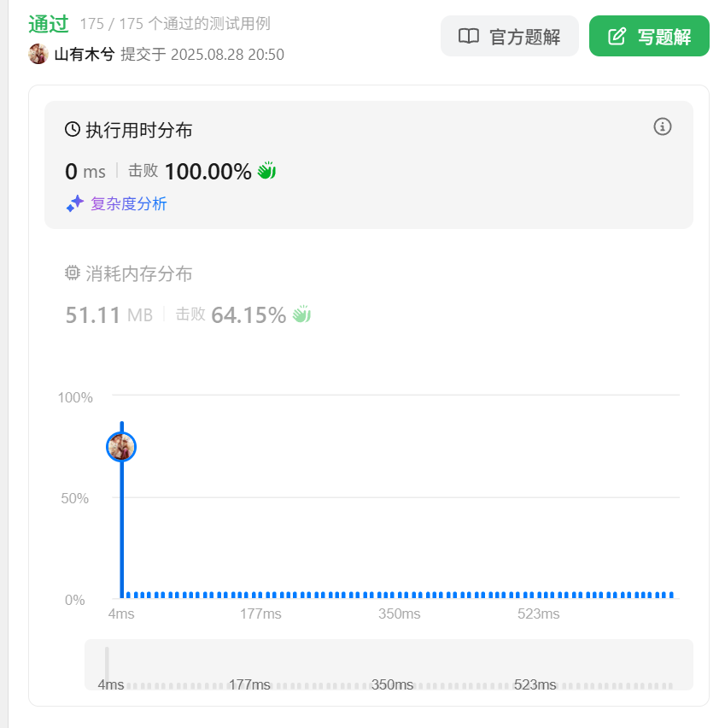
Task: Click the 通过 accepted status text
Action: (x=49, y=24)
